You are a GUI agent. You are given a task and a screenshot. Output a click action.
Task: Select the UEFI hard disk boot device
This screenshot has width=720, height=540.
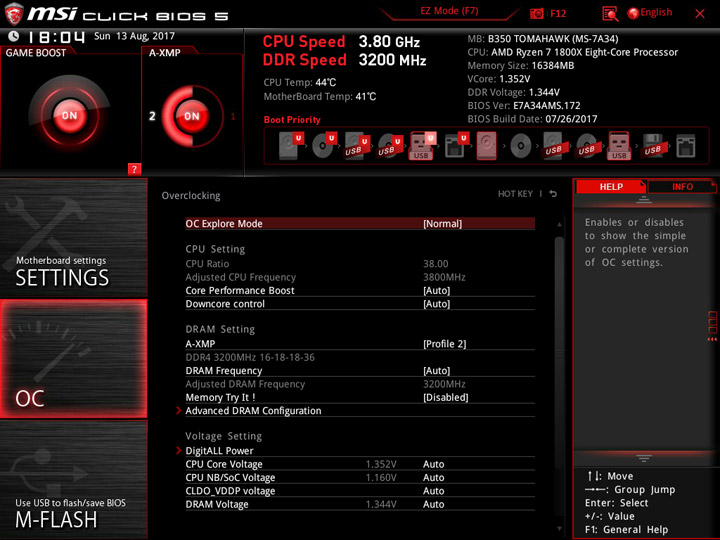tap(291, 146)
